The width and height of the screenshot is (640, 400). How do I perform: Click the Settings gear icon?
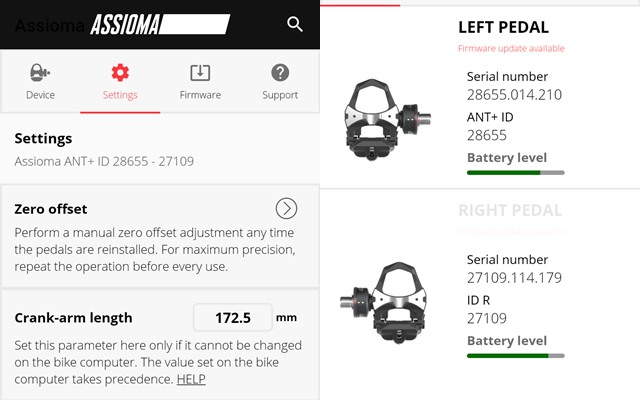pyautogui.click(x=120, y=73)
